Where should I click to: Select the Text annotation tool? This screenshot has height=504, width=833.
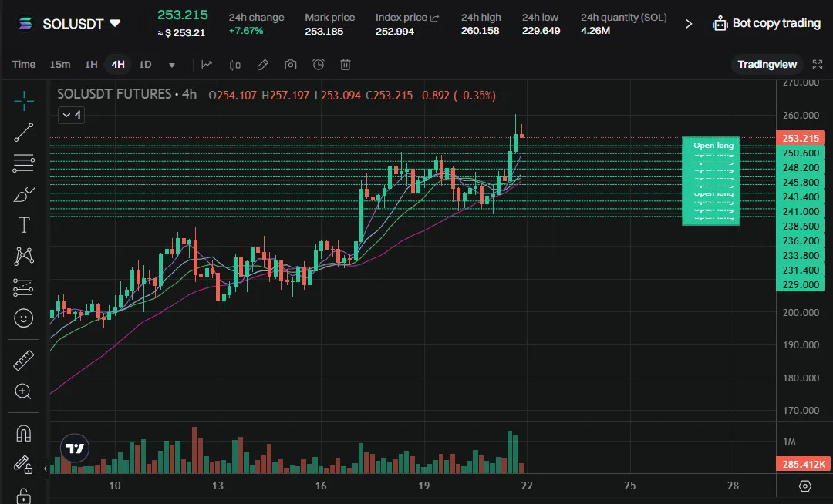[x=24, y=225]
